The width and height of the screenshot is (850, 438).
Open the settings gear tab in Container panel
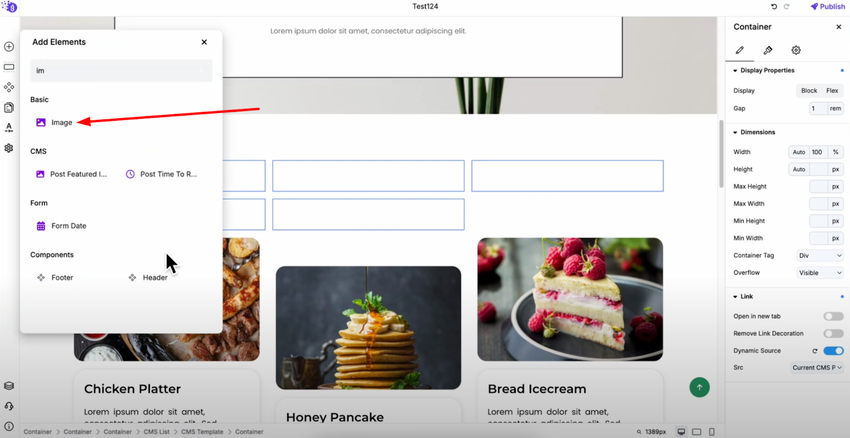pyautogui.click(x=796, y=50)
